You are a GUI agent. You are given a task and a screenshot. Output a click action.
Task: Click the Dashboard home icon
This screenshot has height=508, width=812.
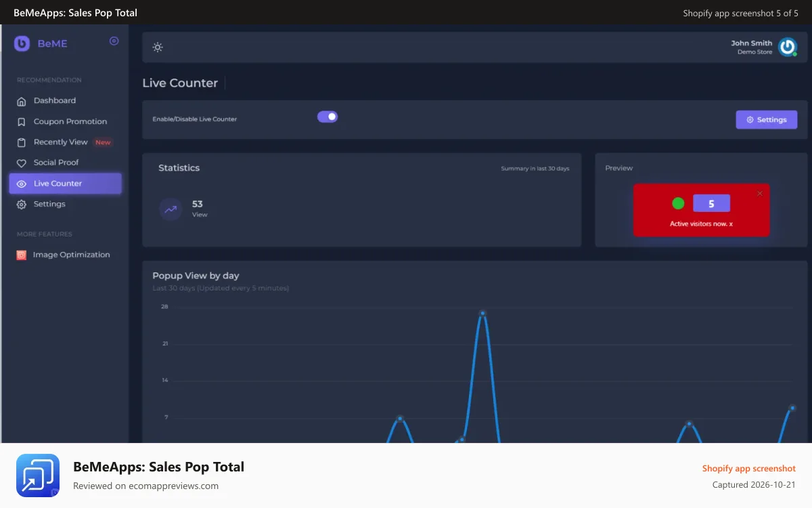click(21, 101)
